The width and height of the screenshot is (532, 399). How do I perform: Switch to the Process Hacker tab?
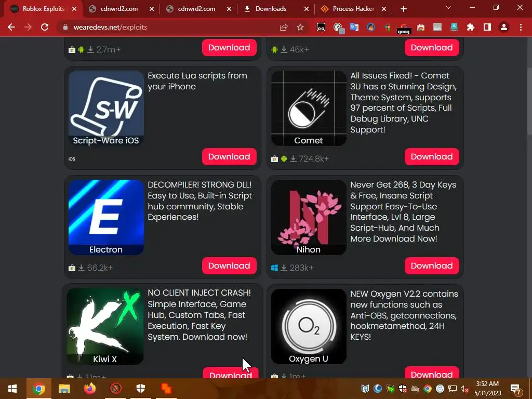tap(353, 9)
